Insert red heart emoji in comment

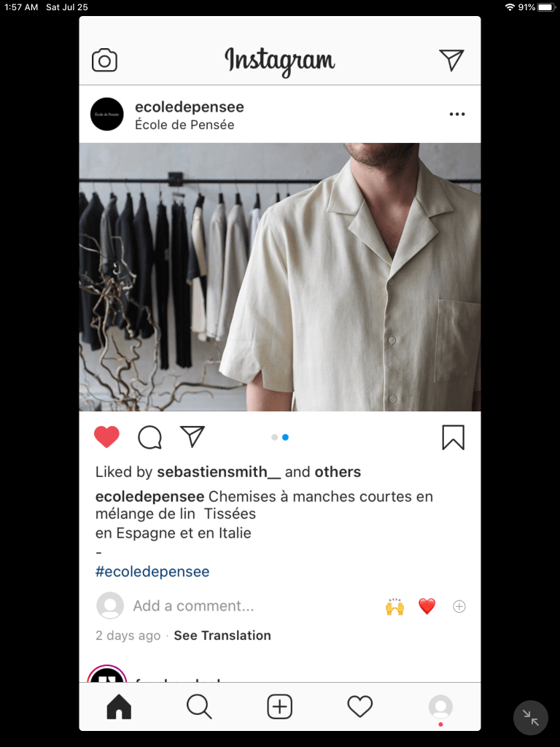427,606
